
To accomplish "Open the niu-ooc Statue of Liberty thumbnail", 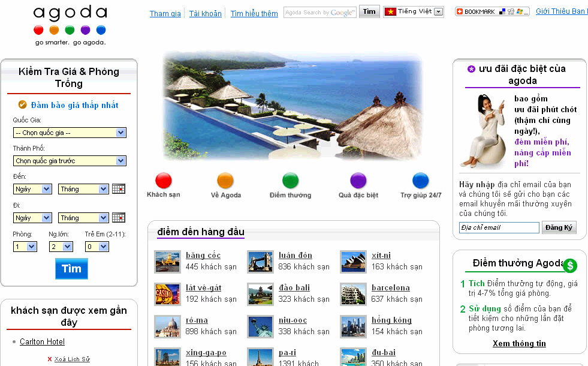I will tap(260, 326).
